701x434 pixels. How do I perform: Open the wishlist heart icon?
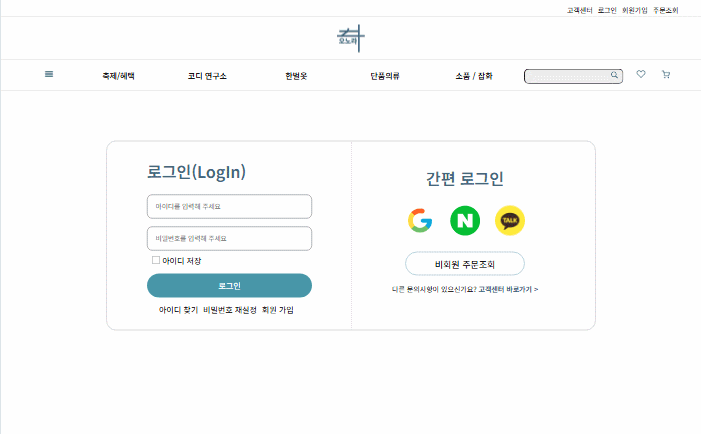tap(641, 74)
